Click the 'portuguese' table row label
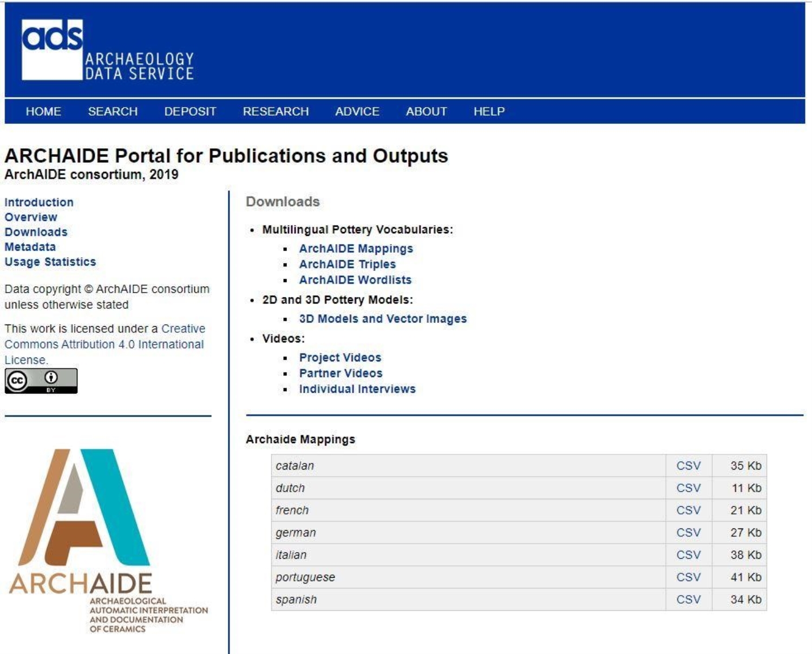Image resolution: width=812 pixels, height=654 pixels. click(305, 578)
